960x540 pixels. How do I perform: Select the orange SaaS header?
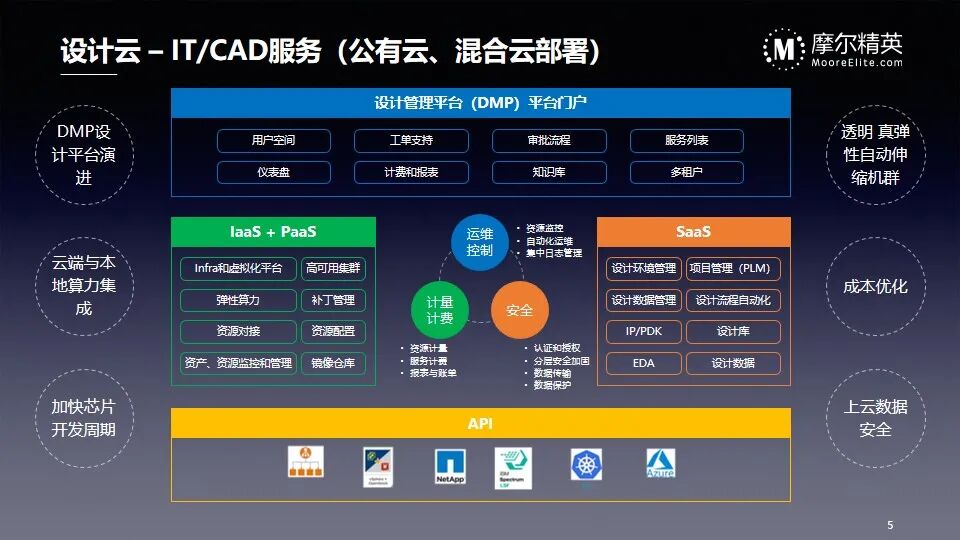tap(694, 232)
